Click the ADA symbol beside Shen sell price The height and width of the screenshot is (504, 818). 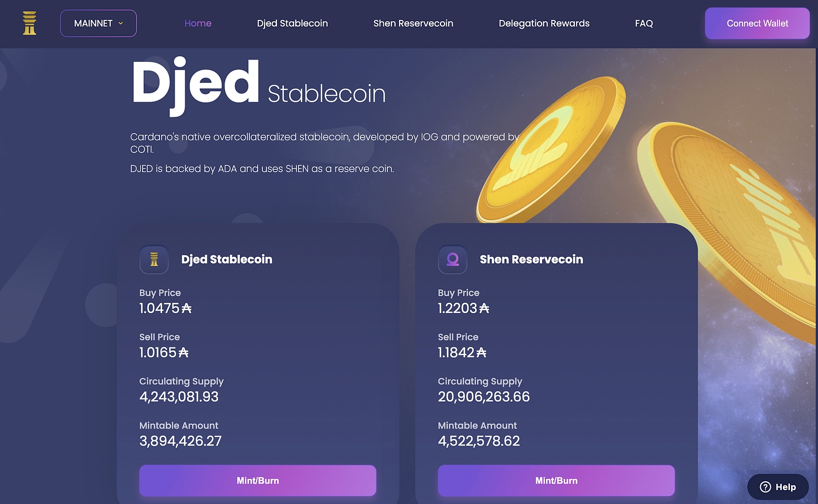coord(481,353)
